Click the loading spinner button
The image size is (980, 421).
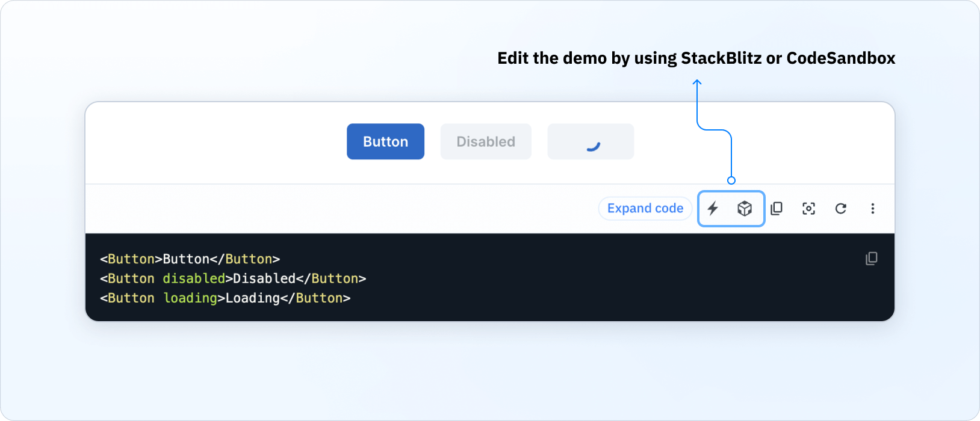[591, 141]
